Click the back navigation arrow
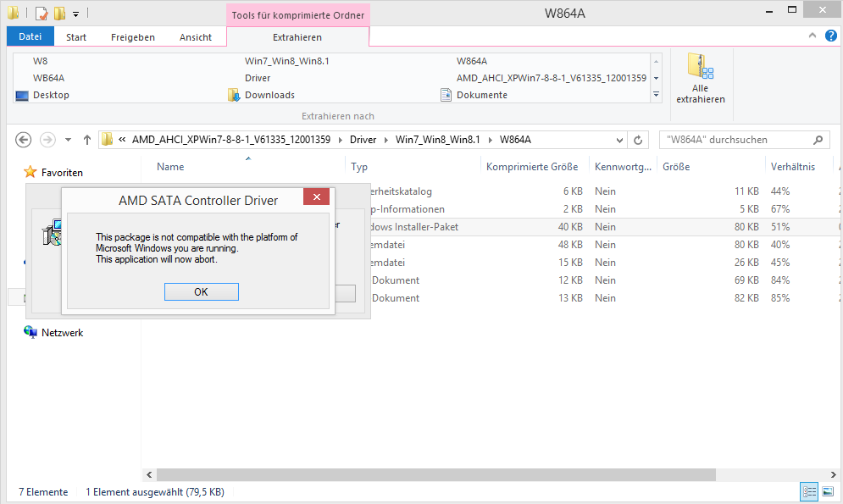The width and height of the screenshot is (843, 504). tap(23, 140)
